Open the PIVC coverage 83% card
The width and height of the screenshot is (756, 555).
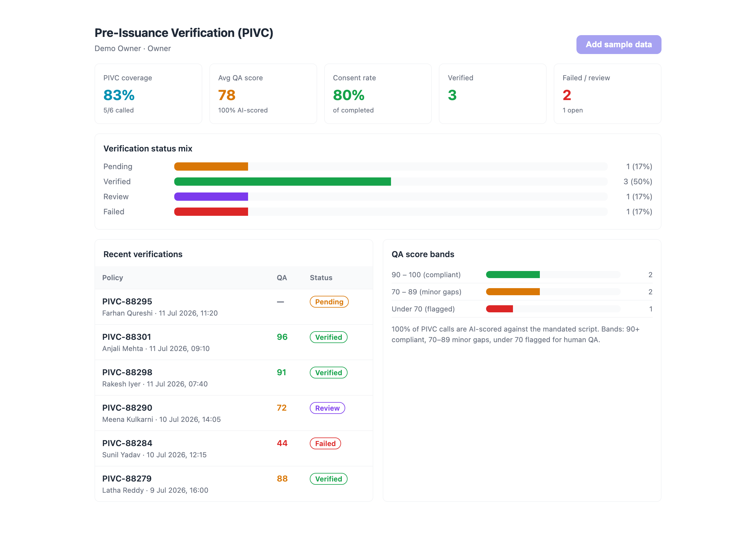click(148, 94)
